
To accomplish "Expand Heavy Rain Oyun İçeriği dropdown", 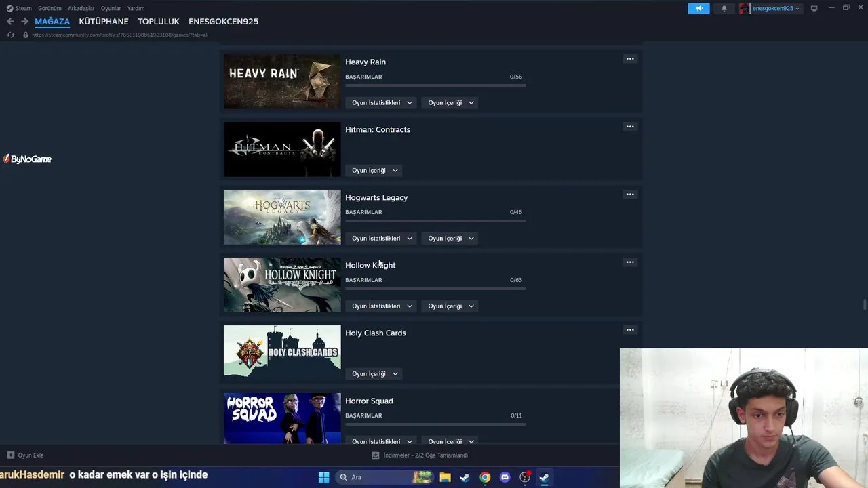I will point(450,102).
